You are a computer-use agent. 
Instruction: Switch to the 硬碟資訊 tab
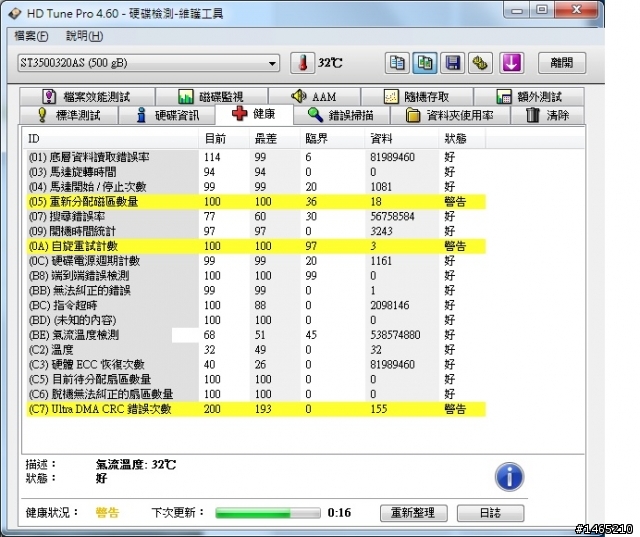167,115
